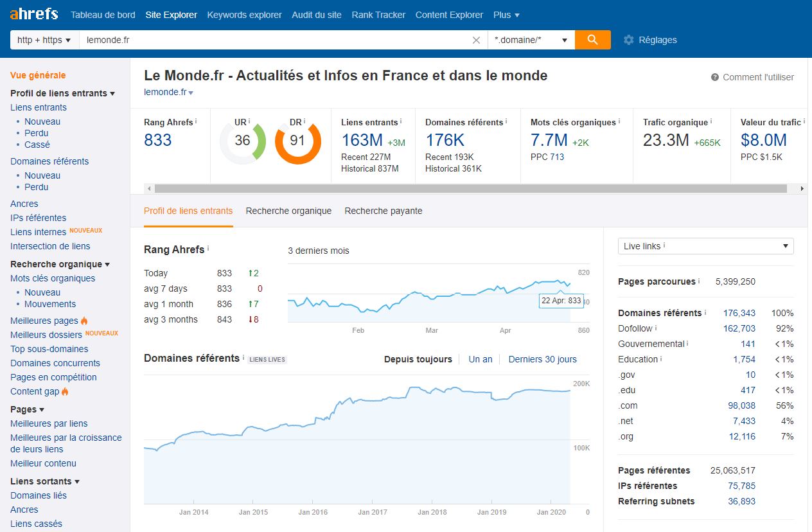Open Content Explorer
812x532 pixels.
(449, 15)
